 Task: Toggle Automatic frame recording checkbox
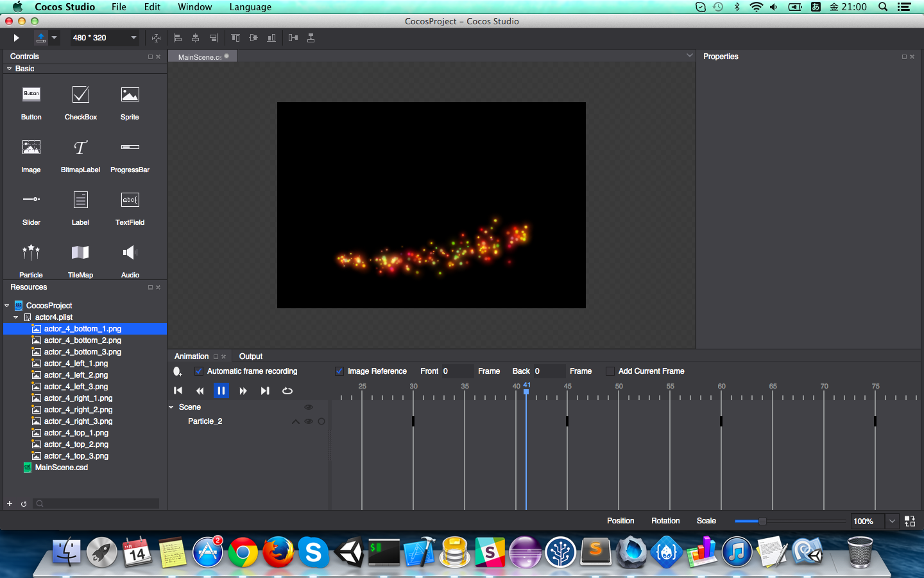(199, 371)
